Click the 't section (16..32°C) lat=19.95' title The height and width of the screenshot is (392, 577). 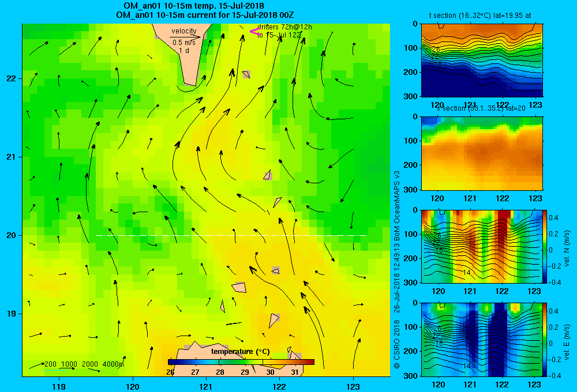tap(480, 16)
